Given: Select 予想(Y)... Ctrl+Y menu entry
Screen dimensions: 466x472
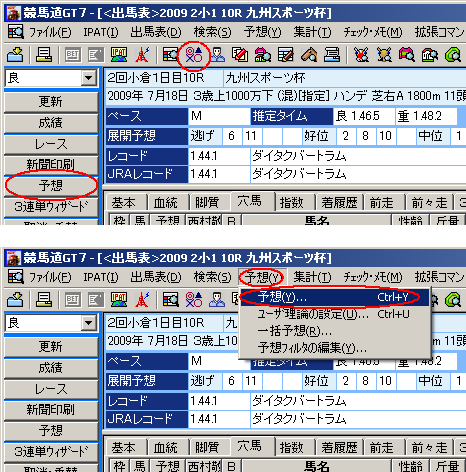Looking at the screenshot, I should click(334, 297).
